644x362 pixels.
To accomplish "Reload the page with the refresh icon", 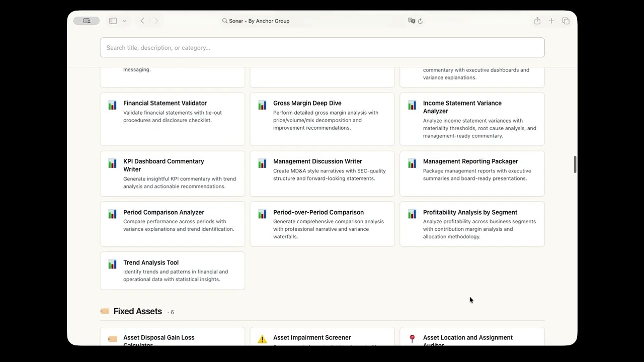I will [x=420, y=21].
